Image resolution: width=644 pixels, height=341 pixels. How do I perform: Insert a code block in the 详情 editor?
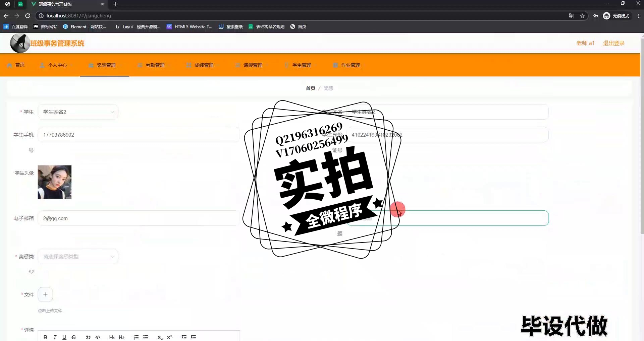(98, 337)
